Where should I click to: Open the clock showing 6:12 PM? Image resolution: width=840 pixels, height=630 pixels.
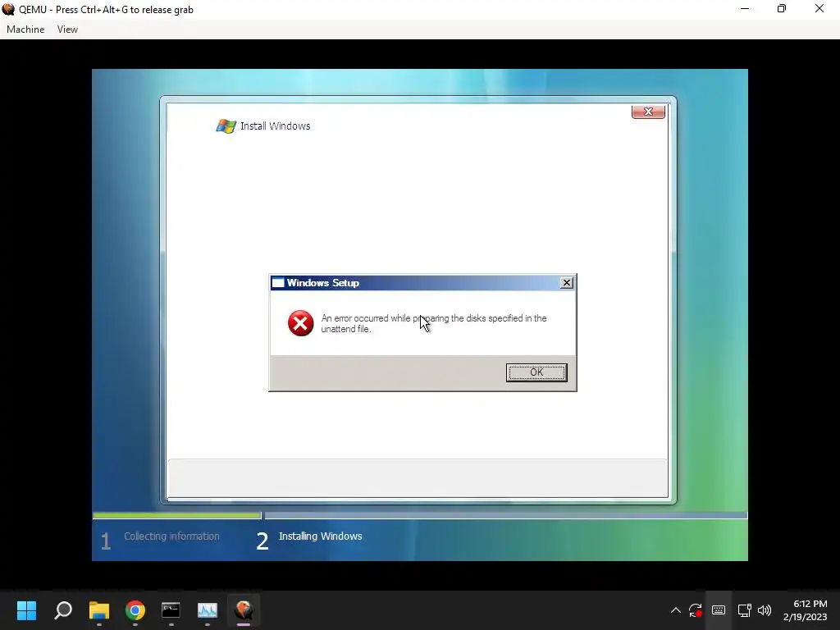[806, 610]
